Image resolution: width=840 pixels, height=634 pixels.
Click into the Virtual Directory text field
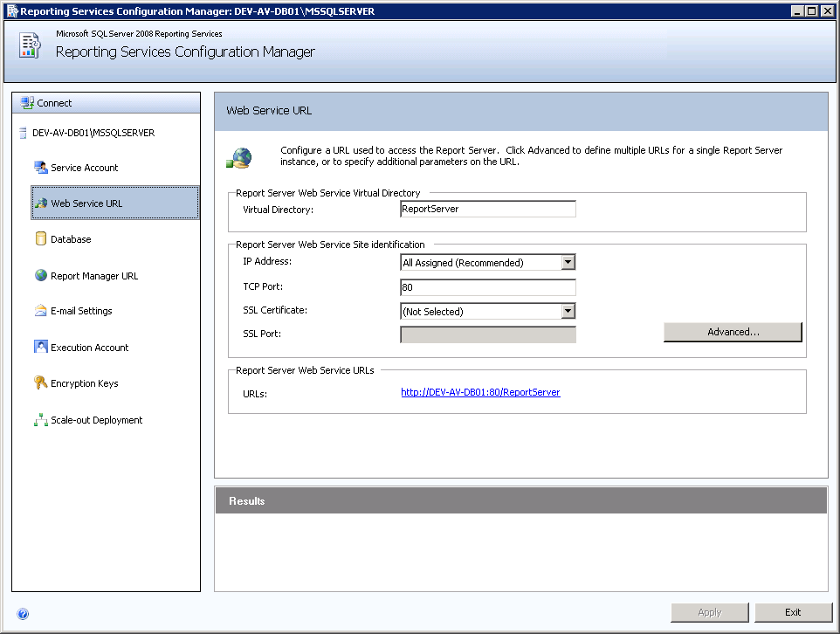click(x=487, y=210)
